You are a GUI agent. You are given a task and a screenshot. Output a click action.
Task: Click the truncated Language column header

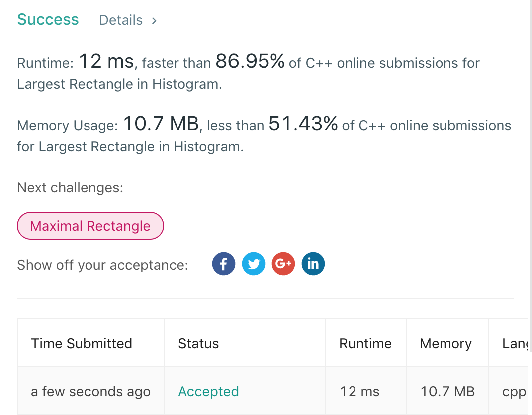pos(514,343)
